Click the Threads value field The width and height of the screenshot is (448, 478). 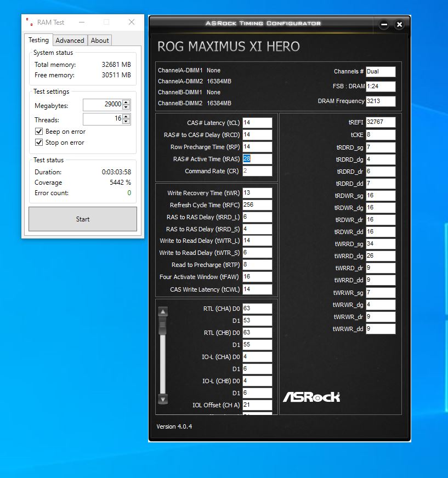pyautogui.click(x=103, y=119)
